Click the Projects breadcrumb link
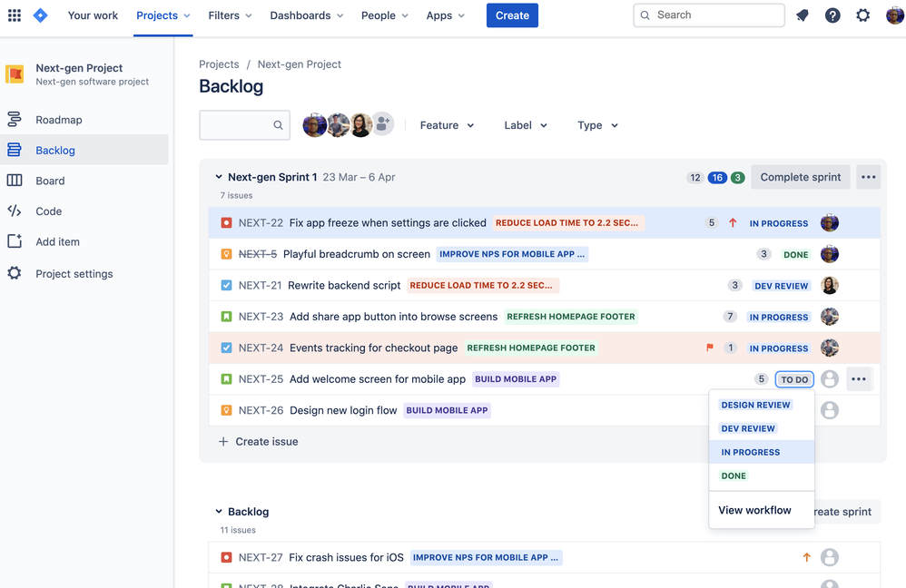This screenshot has width=906, height=588. point(219,64)
